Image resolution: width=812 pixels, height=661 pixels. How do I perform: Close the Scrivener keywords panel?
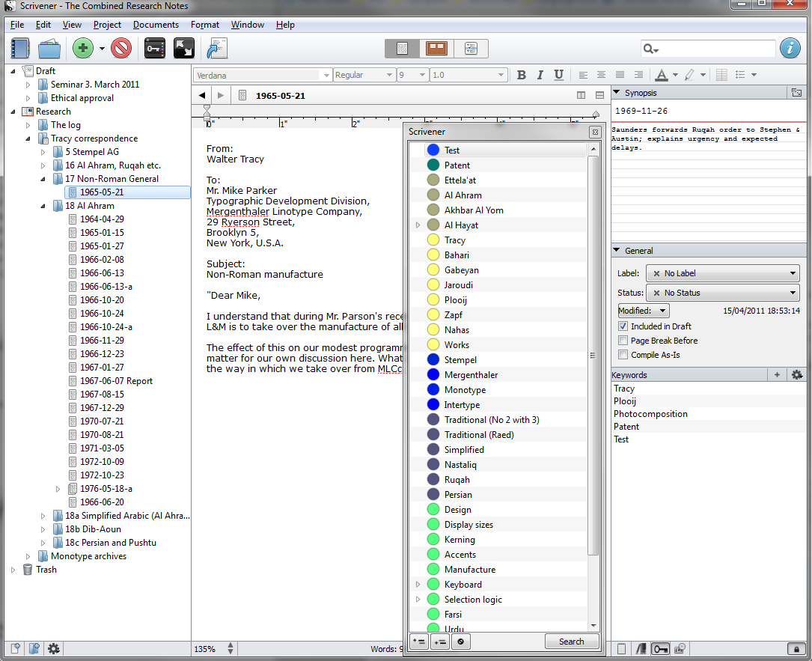click(595, 132)
